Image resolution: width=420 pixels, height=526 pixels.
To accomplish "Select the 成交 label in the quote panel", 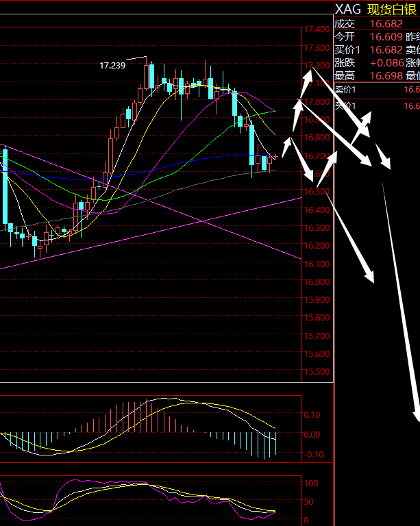I will coord(345,24).
